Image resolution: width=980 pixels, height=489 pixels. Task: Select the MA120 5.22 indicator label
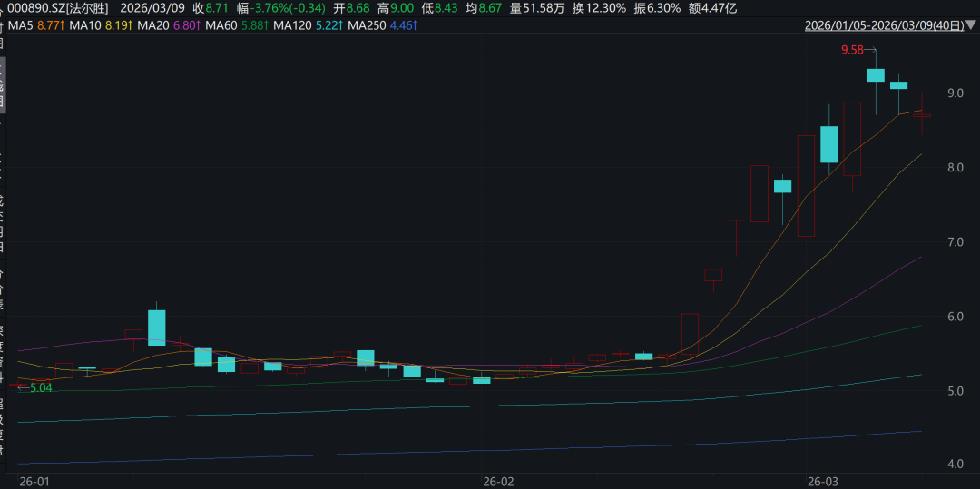pos(308,25)
